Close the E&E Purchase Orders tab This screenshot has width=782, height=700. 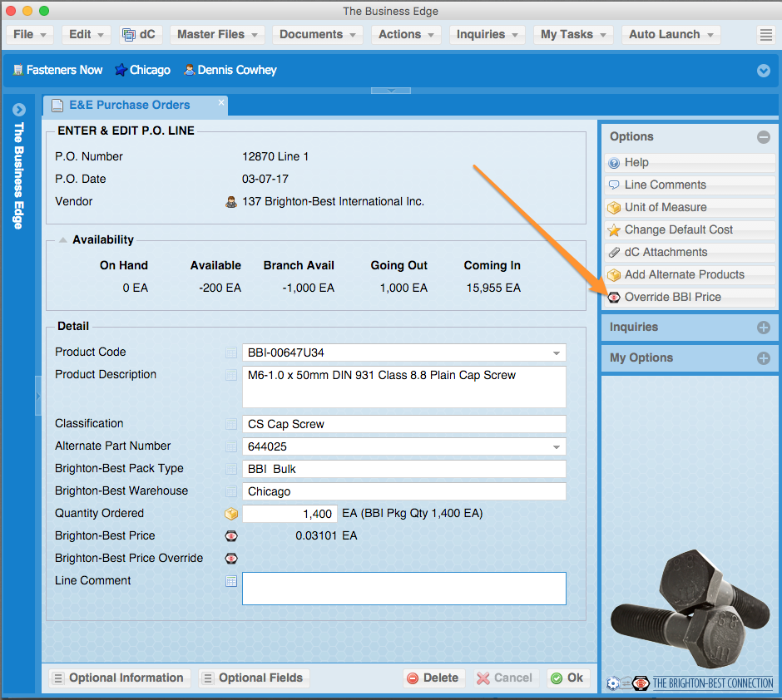(221, 102)
